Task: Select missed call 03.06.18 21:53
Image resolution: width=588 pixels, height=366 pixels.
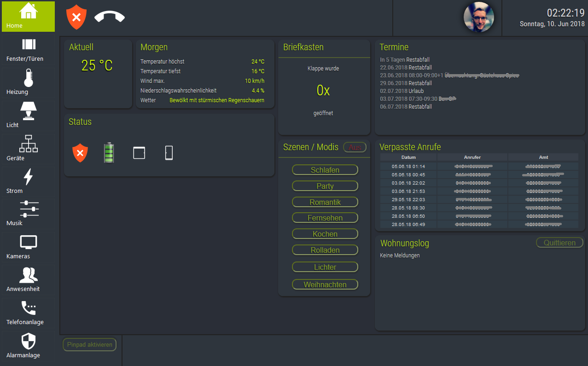Action: (479, 191)
